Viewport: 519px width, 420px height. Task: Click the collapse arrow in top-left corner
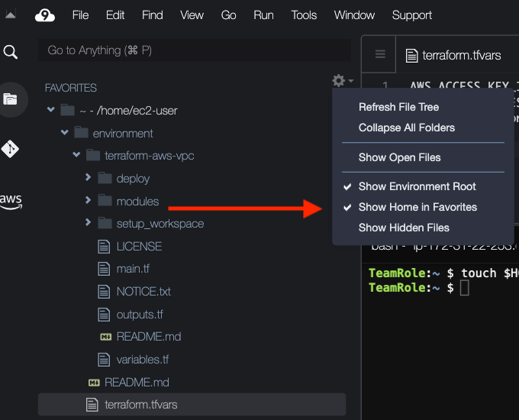pos(11,15)
